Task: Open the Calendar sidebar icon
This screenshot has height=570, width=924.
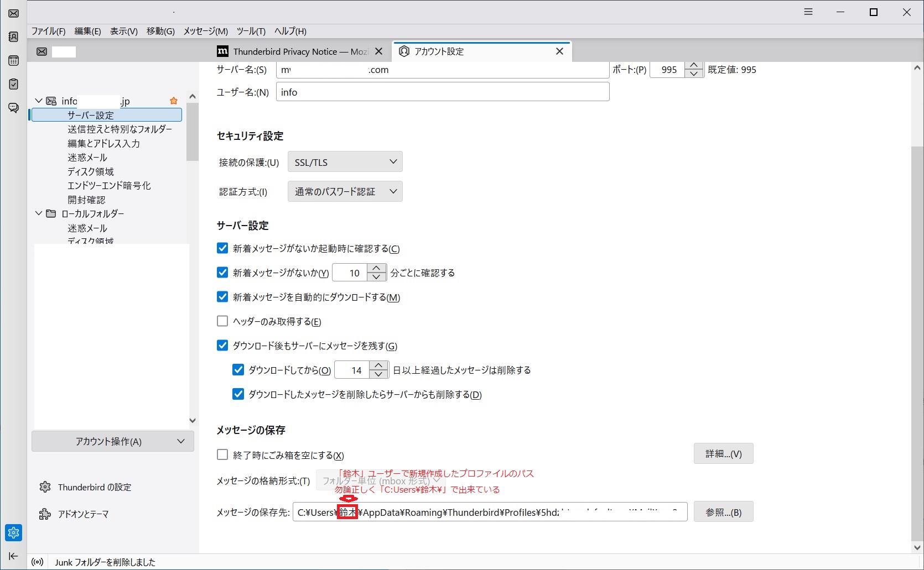Action: click(14, 60)
